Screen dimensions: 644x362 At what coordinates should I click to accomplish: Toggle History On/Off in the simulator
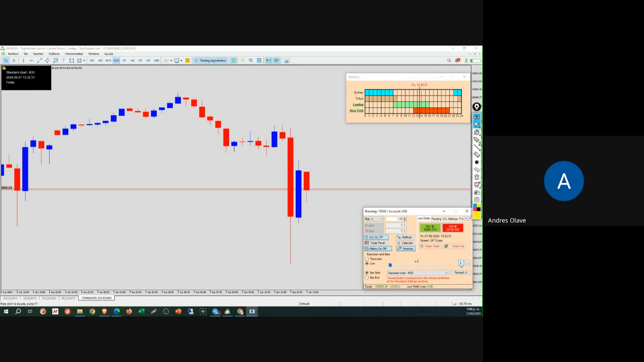[377, 248]
